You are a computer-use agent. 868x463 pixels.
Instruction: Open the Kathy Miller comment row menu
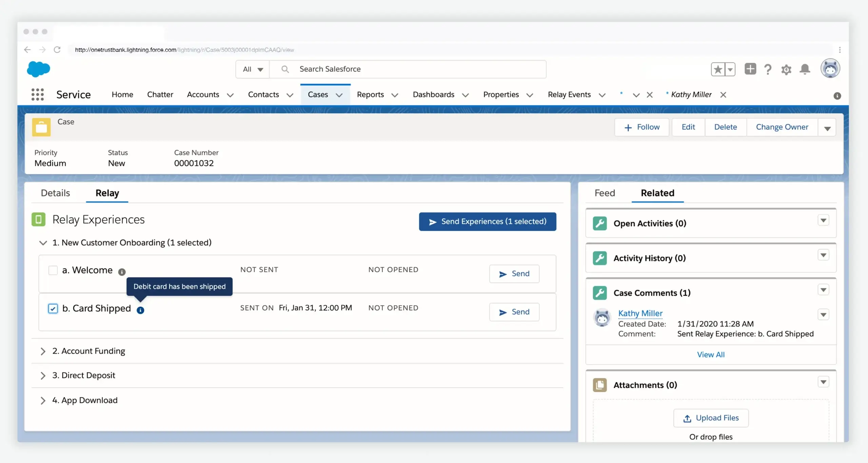tap(823, 315)
